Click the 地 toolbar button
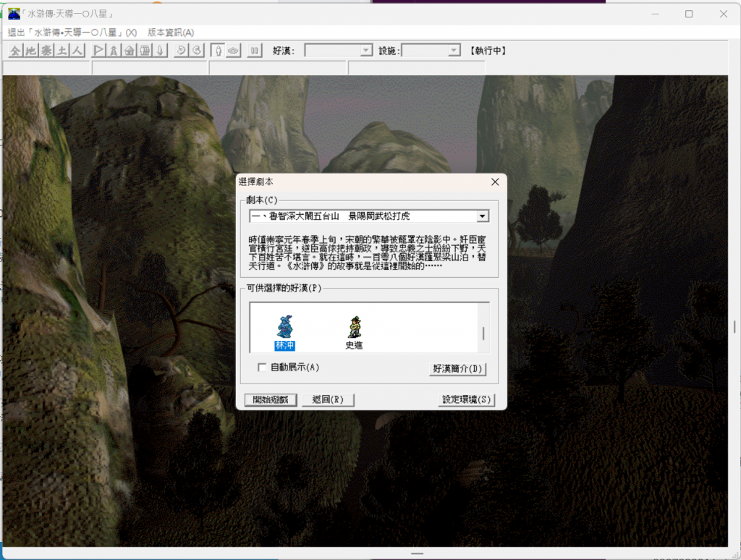The image size is (741, 560). 31,51
